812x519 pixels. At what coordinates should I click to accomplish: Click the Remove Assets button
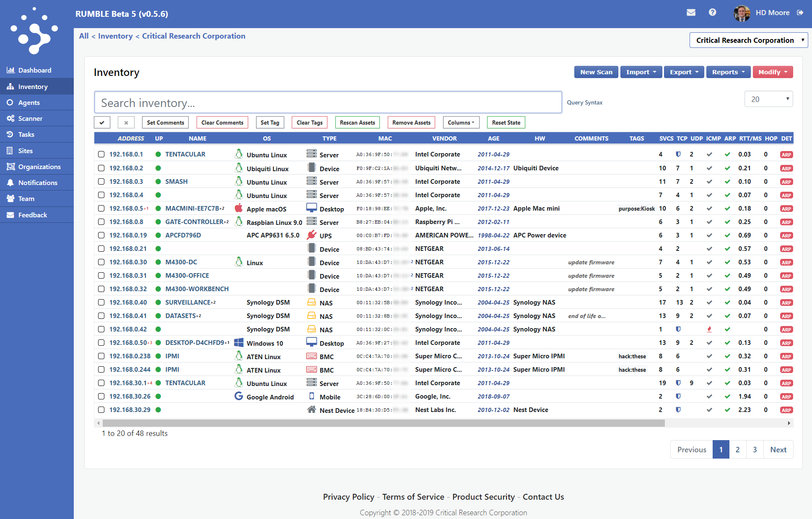click(x=411, y=123)
